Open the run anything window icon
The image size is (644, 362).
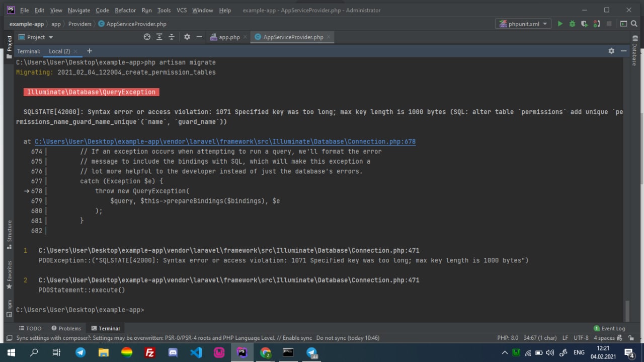(x=624, y=24)
